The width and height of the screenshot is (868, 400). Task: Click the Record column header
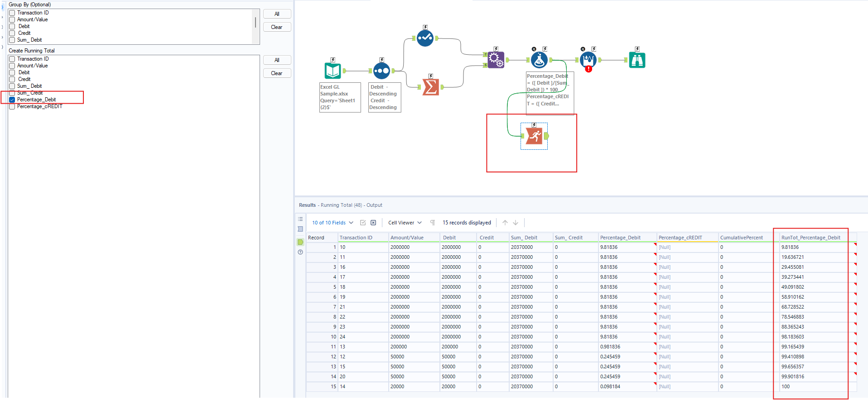pyautogui.click(x=322, y=238)
